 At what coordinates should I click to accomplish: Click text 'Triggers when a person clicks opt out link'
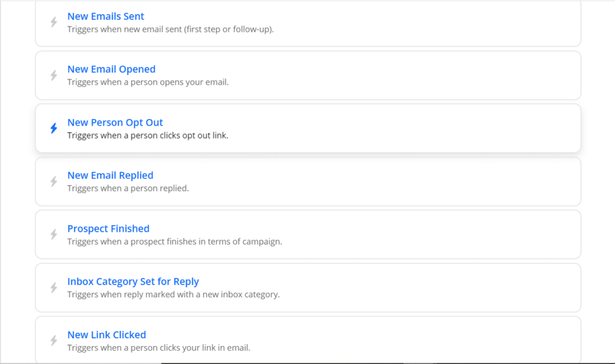point(148,135)
